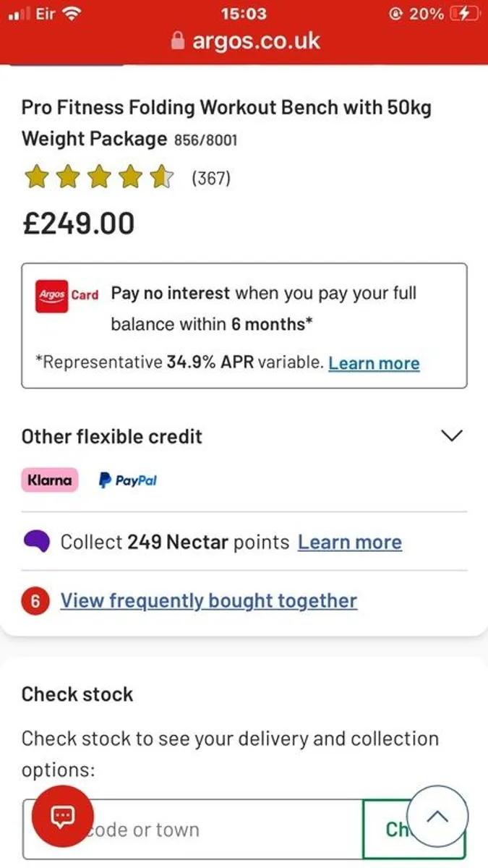Viewport: 488px width, 868px height.
Task: Open View frequently bought together link
Action: (x=208, y=601)
